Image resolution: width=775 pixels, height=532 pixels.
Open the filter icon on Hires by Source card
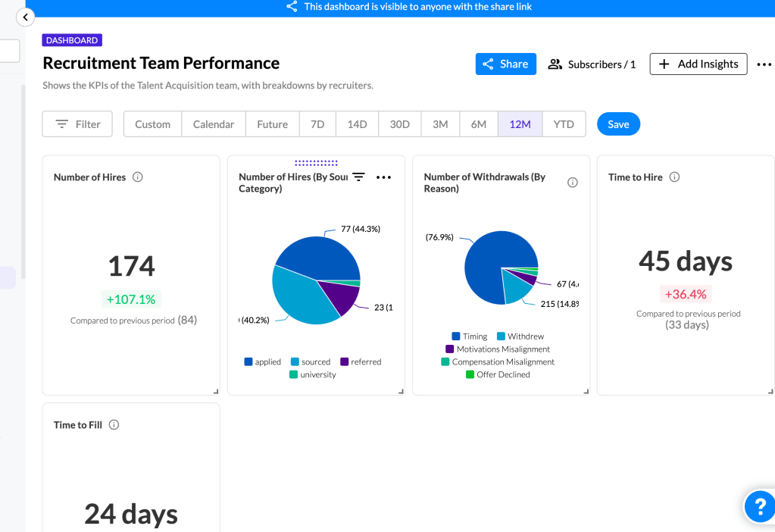click(359, 177)
